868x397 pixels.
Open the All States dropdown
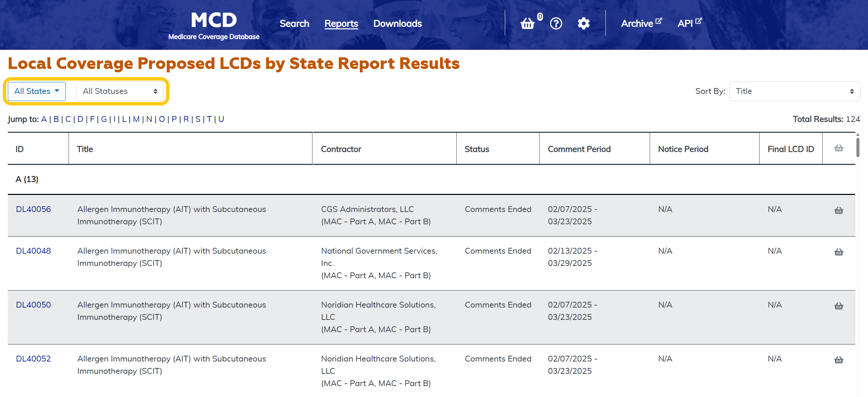click(x=37, y=91)
